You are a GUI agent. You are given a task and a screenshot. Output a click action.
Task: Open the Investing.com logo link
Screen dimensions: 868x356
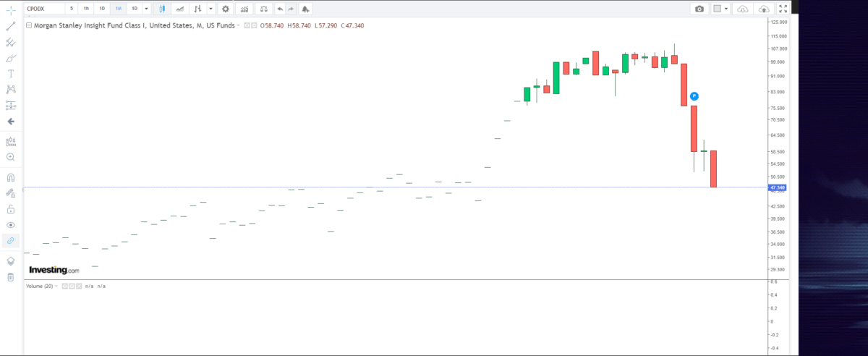click(54, 270)
